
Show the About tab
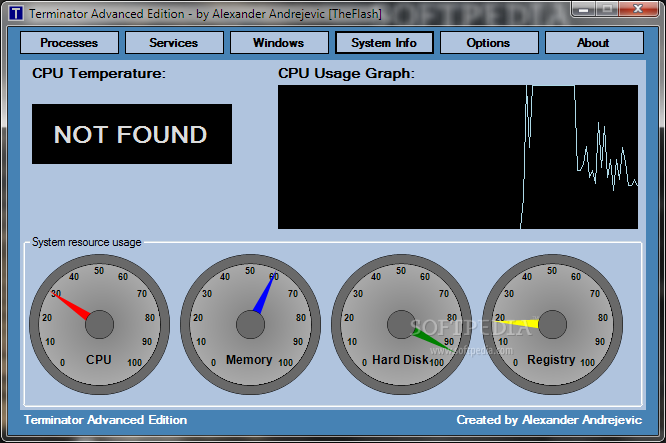(x=594, y=43)
